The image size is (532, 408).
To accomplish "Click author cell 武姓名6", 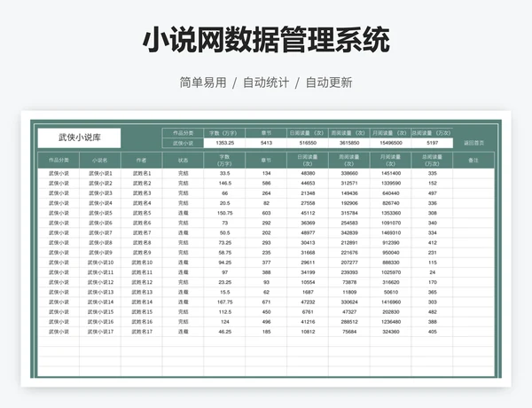I will coord(142,223).
